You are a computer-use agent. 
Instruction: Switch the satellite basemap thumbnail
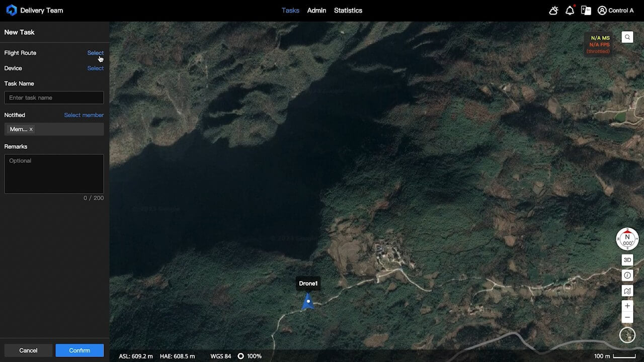(627, 335)
